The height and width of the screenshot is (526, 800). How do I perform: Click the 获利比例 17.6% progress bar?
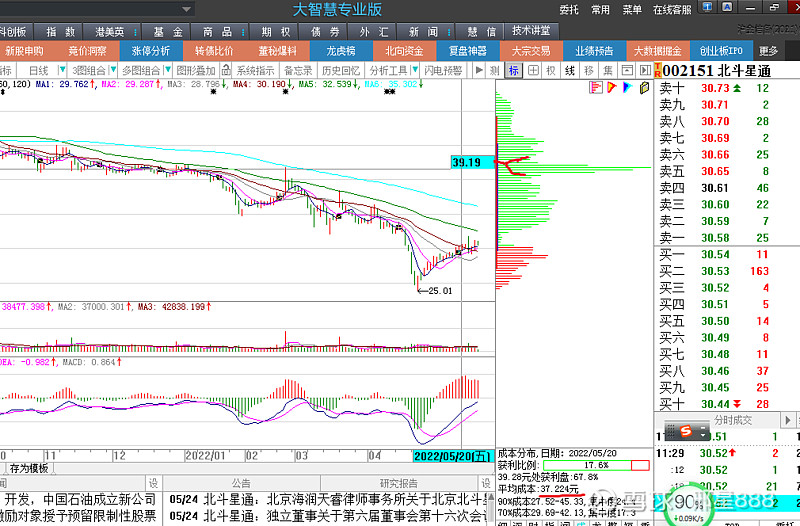click(x=596, y=465)
